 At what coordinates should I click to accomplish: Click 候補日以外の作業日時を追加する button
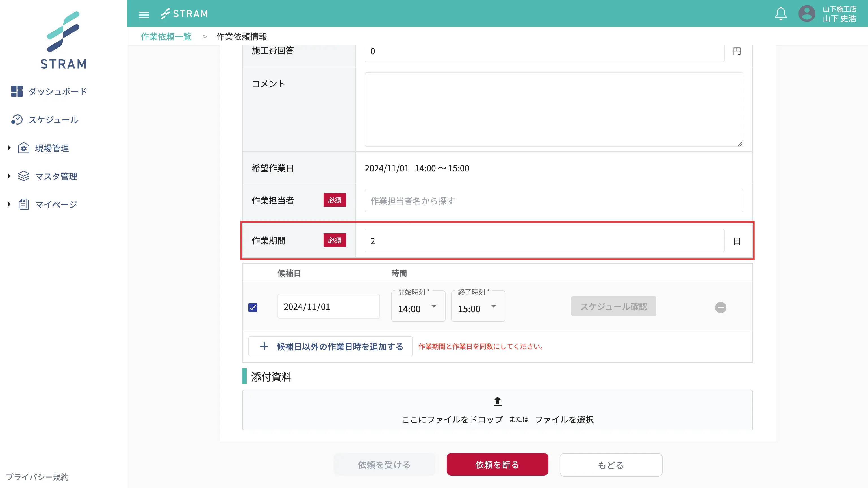(330, 346)
